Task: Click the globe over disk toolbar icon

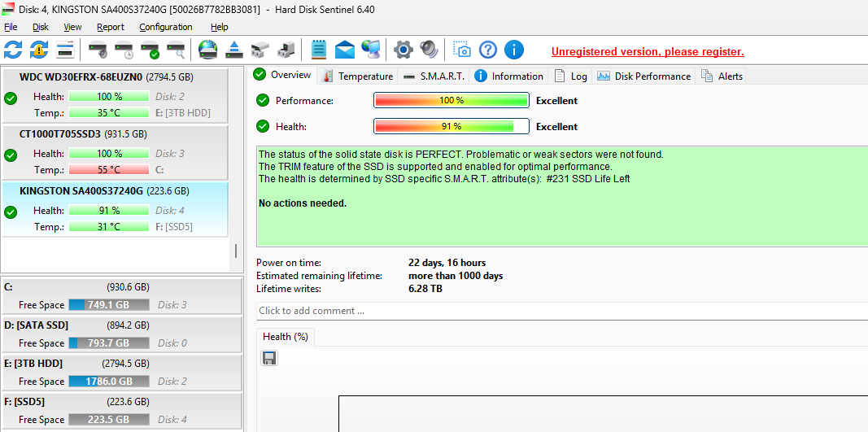Action: [x=207, y=50]
